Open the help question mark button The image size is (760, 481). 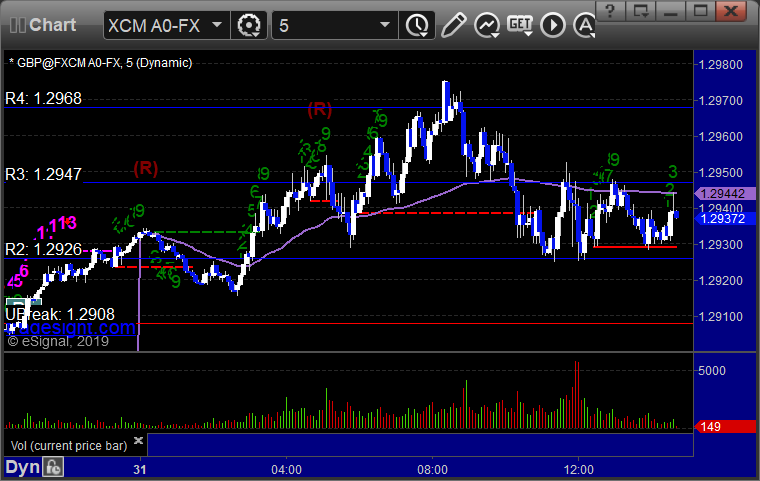click(x=610, y=10)
